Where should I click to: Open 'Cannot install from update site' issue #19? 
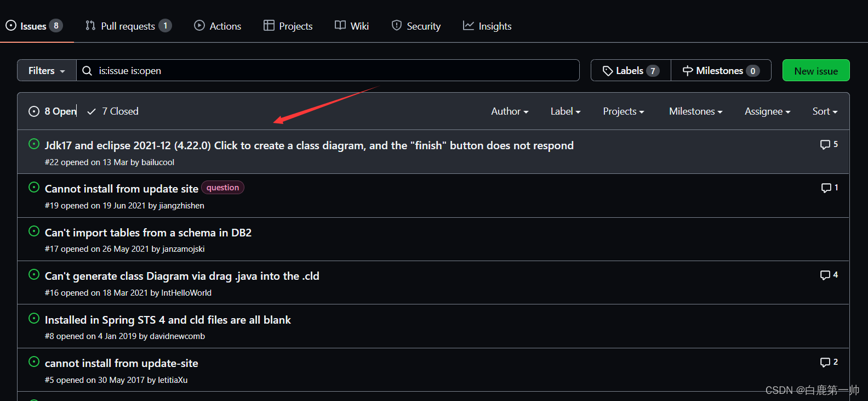click(x=122, y=189)
